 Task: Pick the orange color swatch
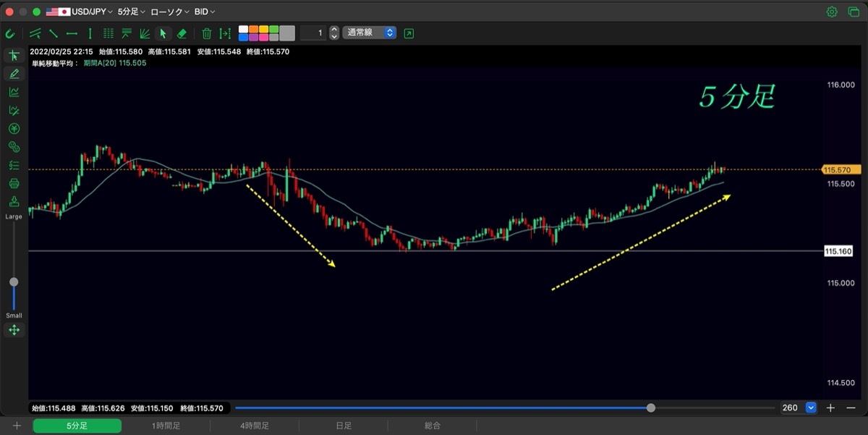coord(254,29)
